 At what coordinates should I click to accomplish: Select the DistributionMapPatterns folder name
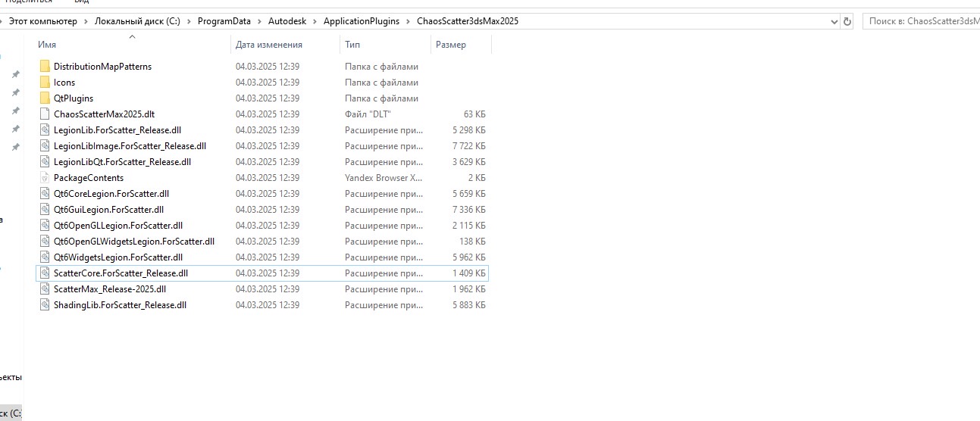click(102, 67)
